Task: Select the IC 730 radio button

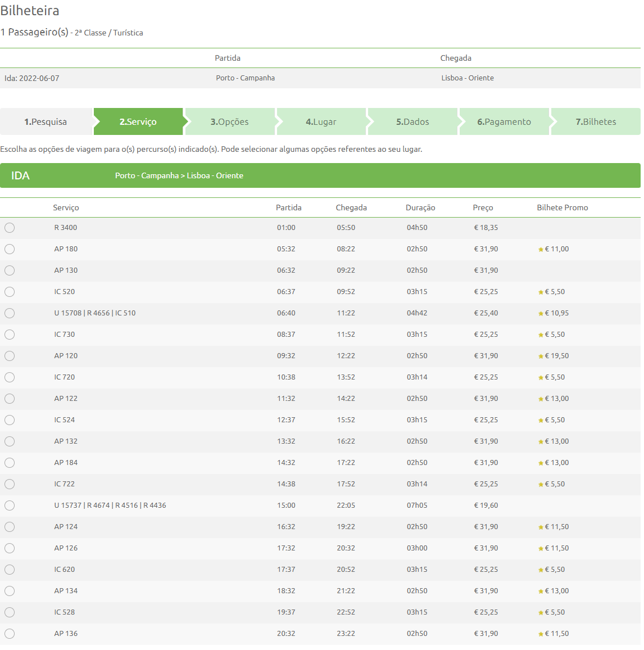Action: 10,335
